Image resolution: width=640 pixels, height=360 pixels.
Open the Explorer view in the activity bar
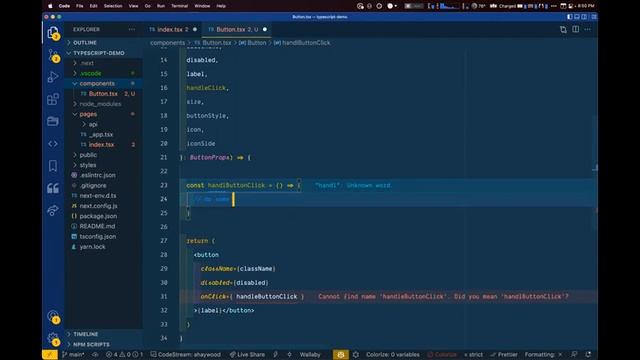53,33
